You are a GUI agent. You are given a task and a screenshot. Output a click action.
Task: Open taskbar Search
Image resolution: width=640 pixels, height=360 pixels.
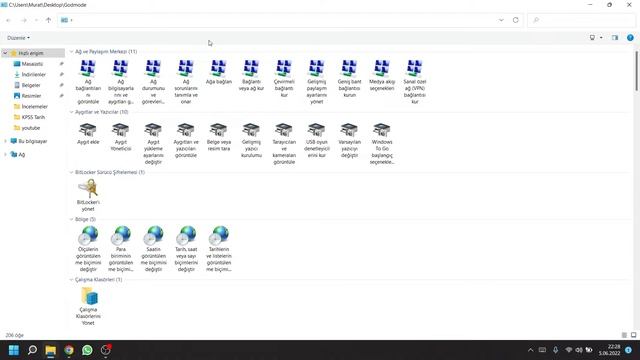point(32,350)
